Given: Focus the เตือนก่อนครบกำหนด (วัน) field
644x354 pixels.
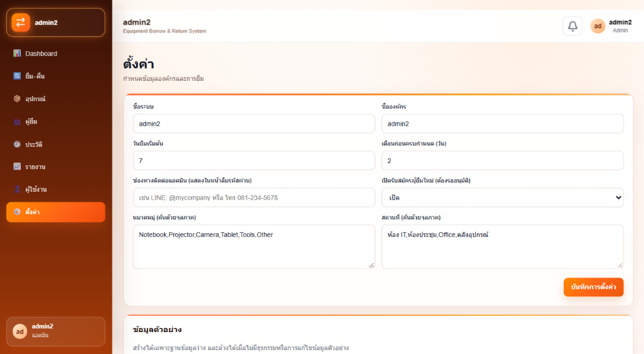Looking at the screenshot, I should point(502,161).
